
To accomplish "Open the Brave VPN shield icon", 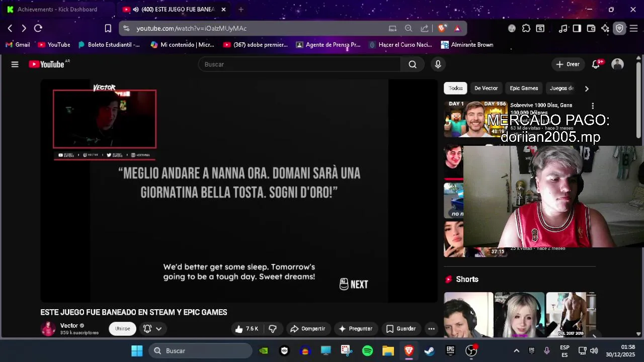I will coord(619,28).
